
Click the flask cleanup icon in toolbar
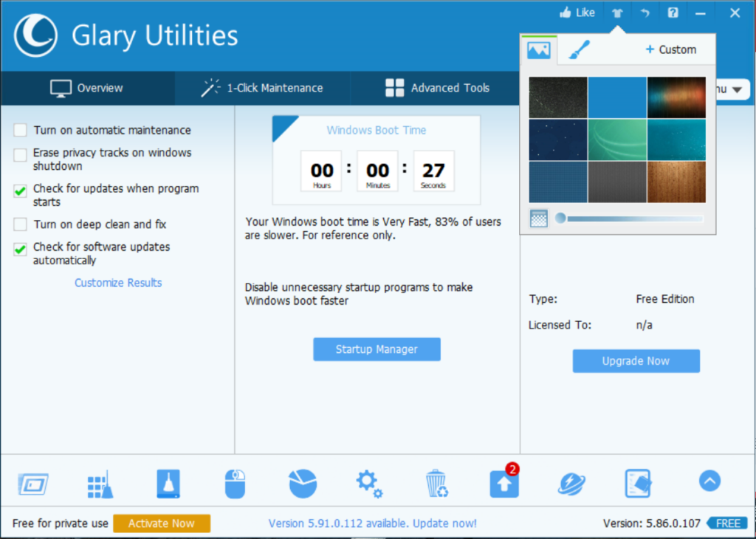pos(168,483)
